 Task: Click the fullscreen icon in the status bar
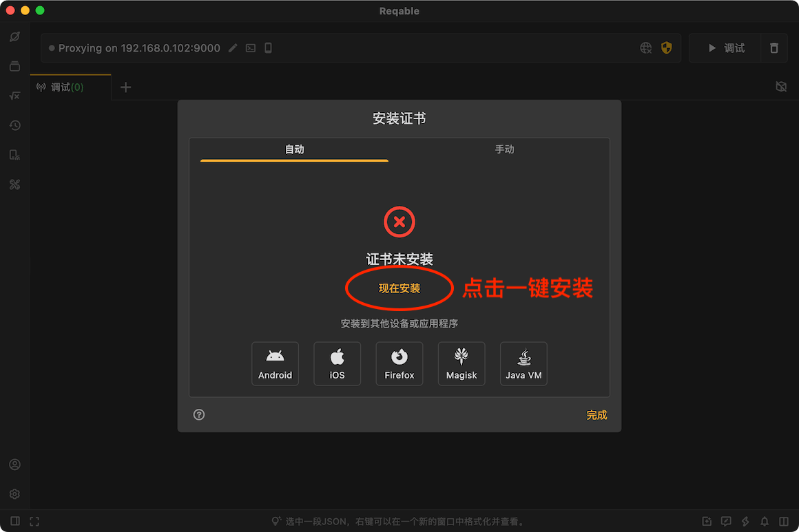coord(34,521)
